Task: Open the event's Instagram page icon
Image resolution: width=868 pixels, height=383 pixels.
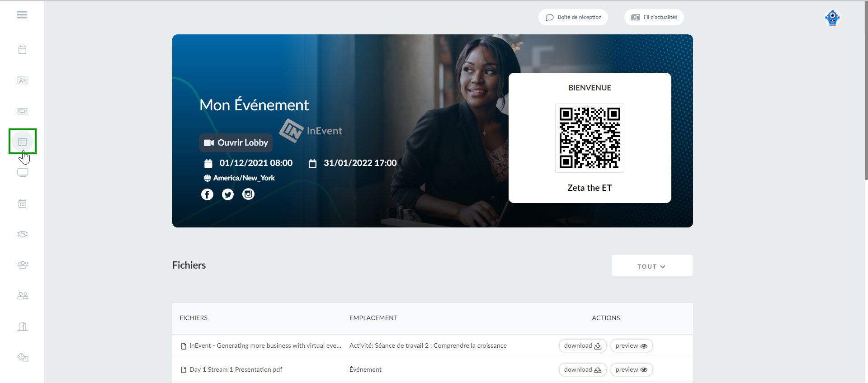Action: click(249, 194)
